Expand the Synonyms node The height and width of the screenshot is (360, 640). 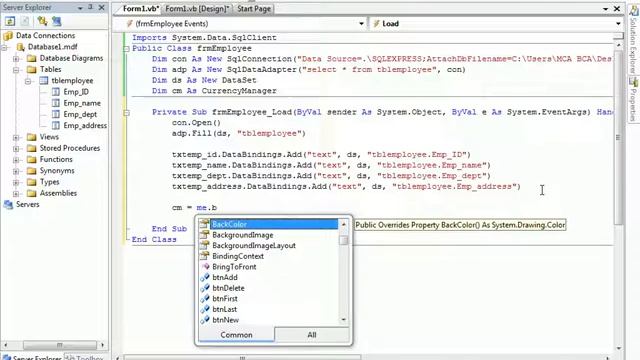tap(16, 171)
